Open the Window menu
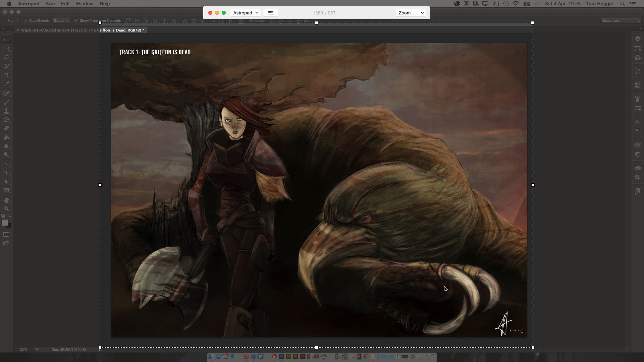The image size is (644, 362). point(84,4)
